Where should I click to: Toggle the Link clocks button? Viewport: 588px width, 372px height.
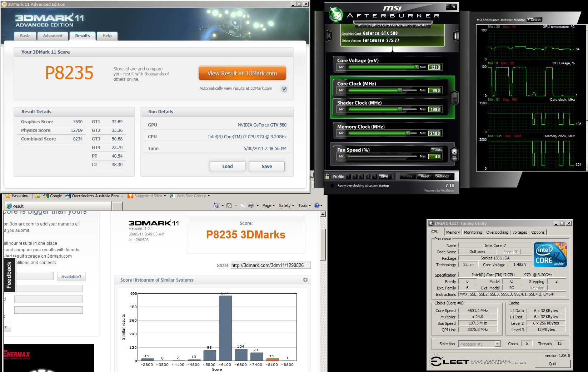[x=455, y=98]
